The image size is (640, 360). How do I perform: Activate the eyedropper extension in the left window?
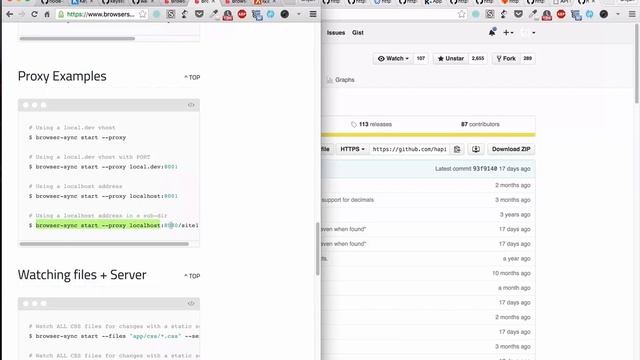click(x=213, y=14)
